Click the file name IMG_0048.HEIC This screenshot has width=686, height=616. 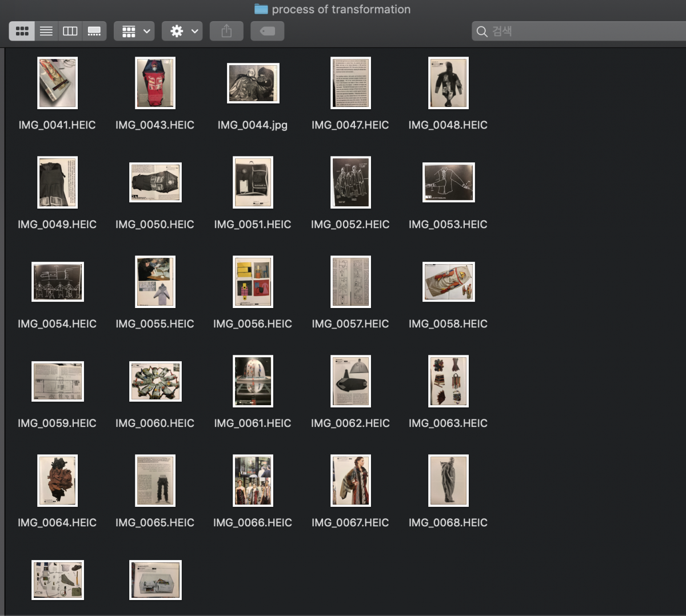pos(448,125)
